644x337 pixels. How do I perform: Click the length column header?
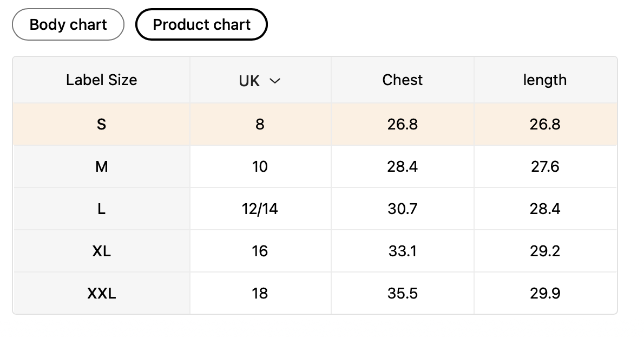click(x=544, y=80)
